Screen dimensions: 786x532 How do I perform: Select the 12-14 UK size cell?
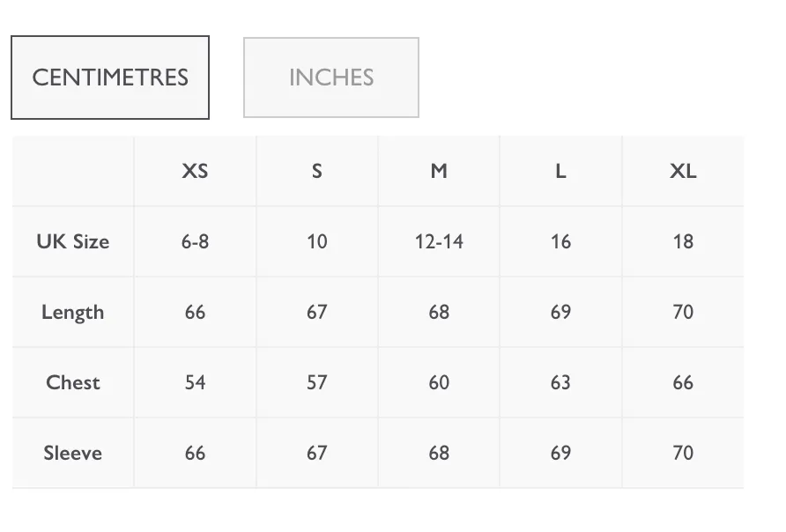(x=439, y=241)
